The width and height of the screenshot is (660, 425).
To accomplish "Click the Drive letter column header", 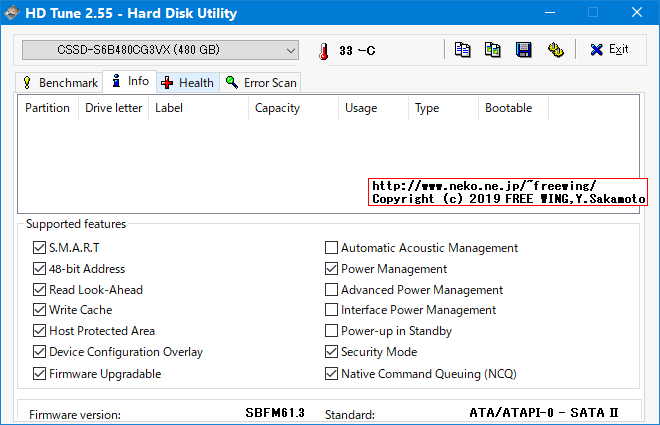I will 113,108.
